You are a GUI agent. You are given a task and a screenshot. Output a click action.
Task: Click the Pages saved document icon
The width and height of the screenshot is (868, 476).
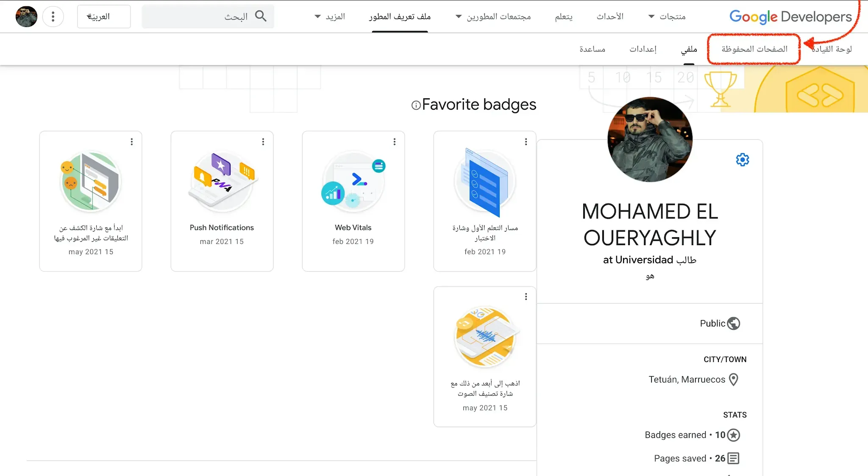coord(733,458)
